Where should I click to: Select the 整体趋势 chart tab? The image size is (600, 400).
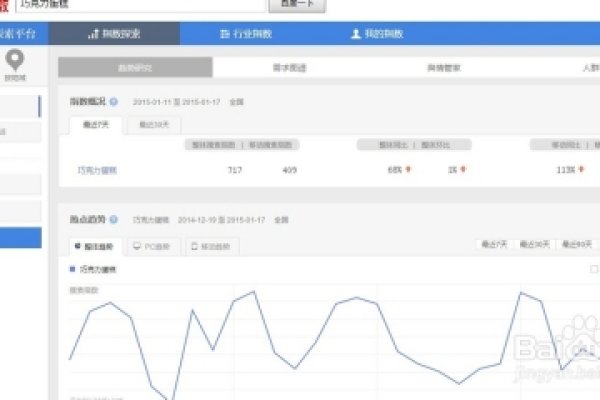(x=96, y=247)
